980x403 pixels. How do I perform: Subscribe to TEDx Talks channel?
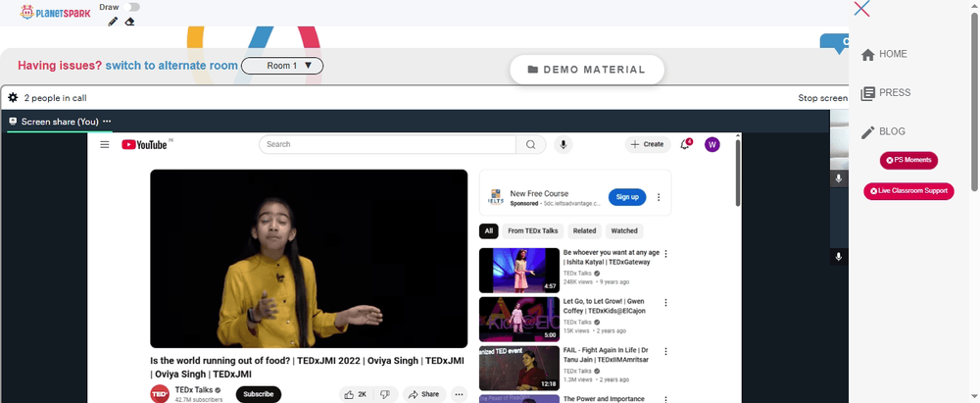[259, 394]
